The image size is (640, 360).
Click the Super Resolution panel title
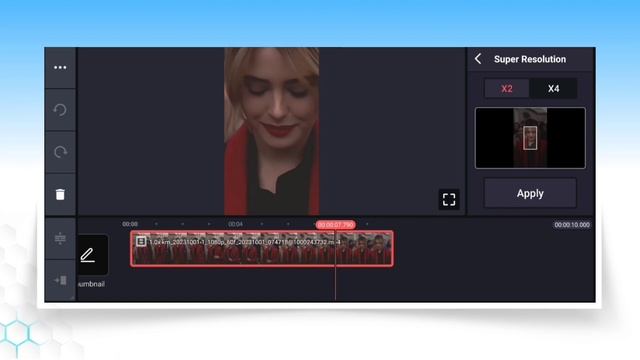[530, 59]
